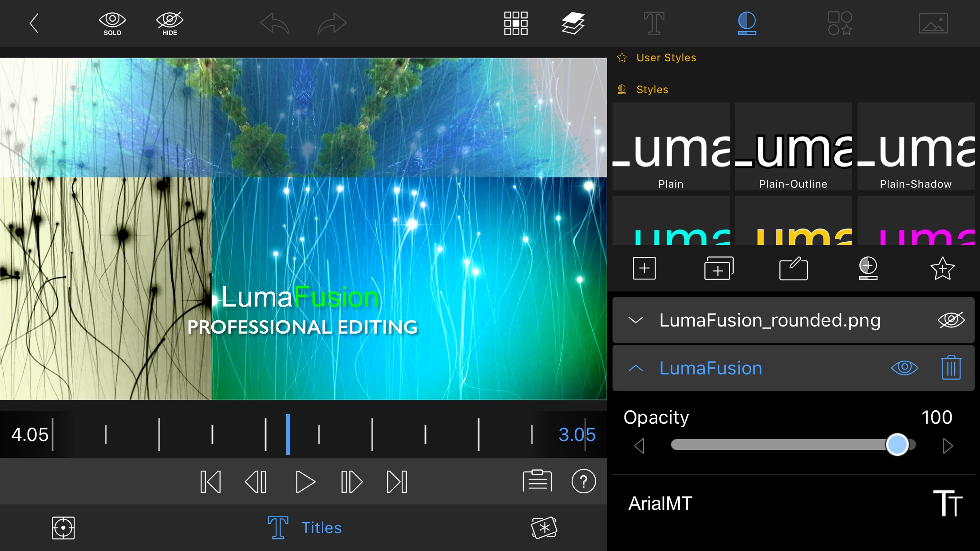
Task: Step back one frame
Action: tap(256, 482)
